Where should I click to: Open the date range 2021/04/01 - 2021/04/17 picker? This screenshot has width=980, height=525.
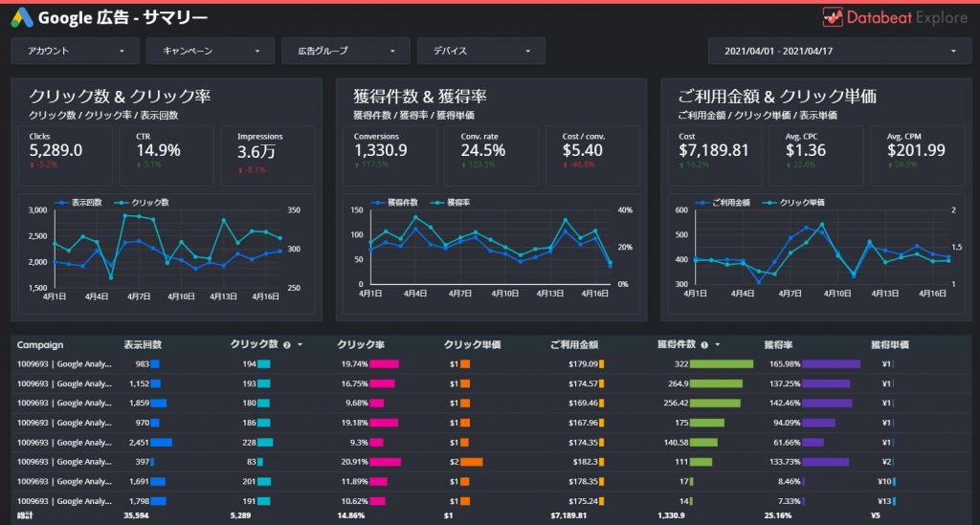[839, 51]
